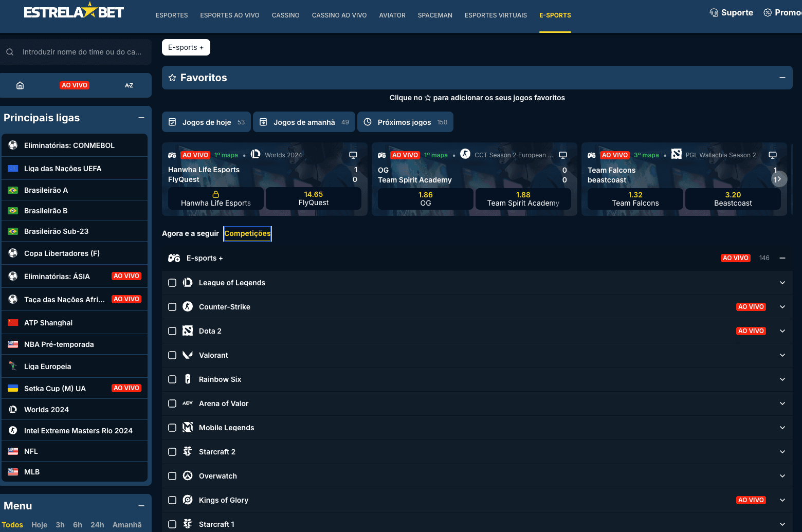Bet on FlyQuest at 14.65
This screenshot has width=802, height=532.
coord(314,198)
